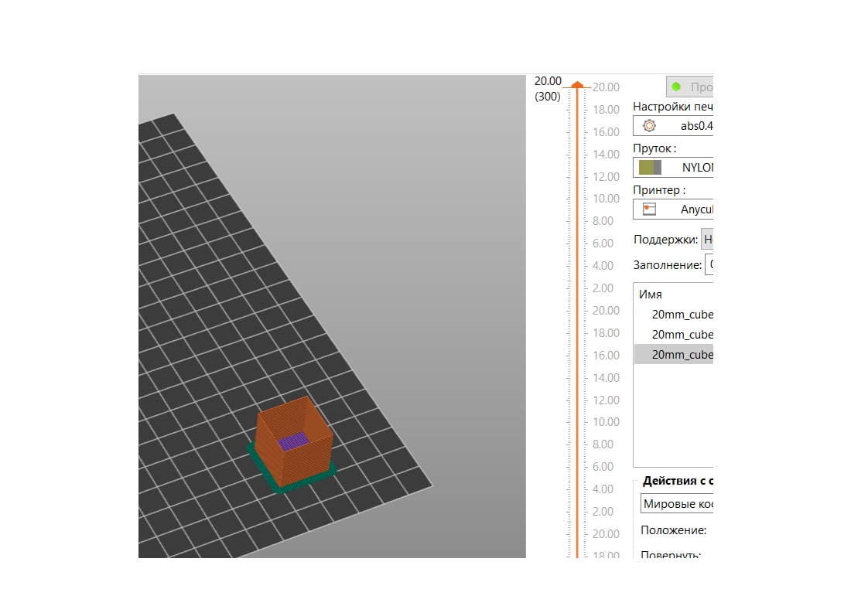Viewport: 868px width, 613px height.
Task: Open the Поддержки supports dropdown
Action: pos(707,239)
